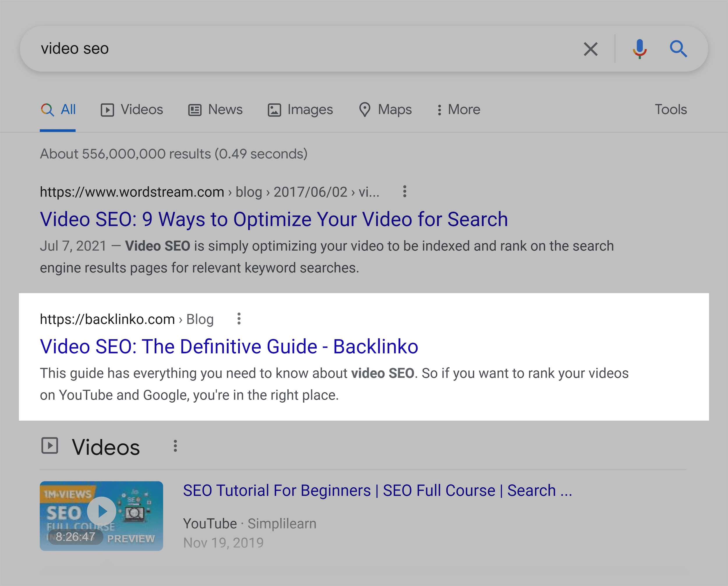Viewport: 728px width, 586px height.
Task: Open the three-dot menu for the WordStream result
Action: [404, 191]
